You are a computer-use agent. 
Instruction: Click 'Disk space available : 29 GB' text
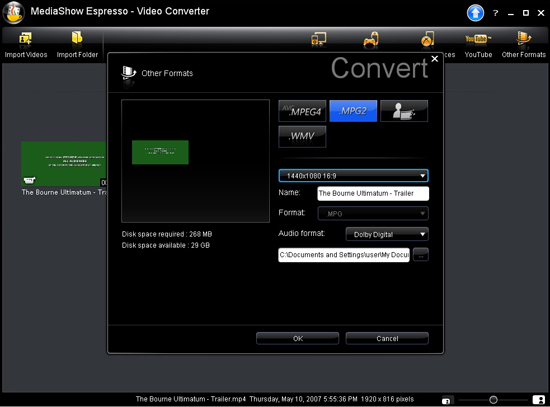pyautogui.click(x=166, y=245)
